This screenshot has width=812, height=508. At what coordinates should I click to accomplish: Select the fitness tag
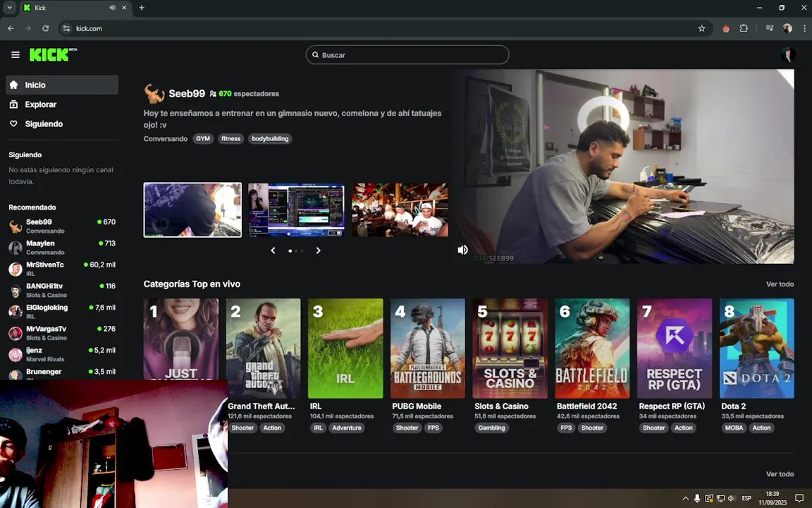[231, 138]
